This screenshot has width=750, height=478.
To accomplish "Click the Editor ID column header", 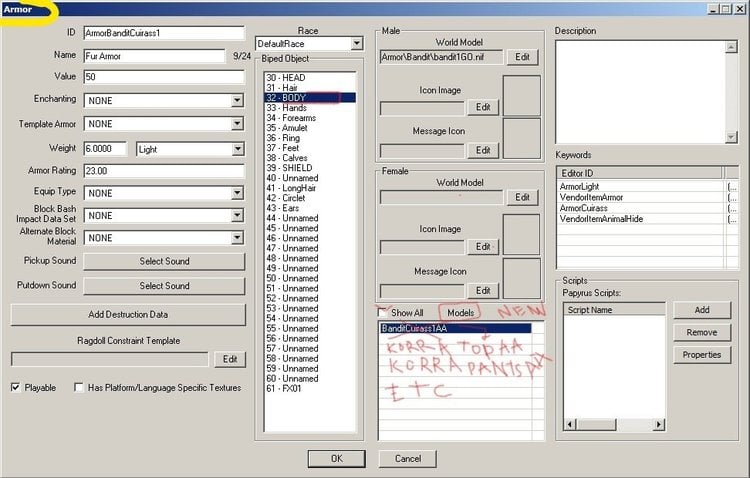I will pyautogui.click(x=640, y=173).
